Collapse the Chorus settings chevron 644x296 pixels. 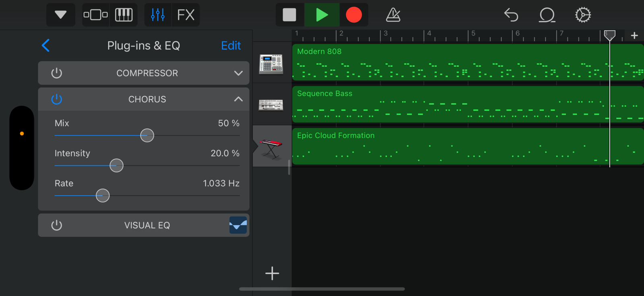point(238,99)
